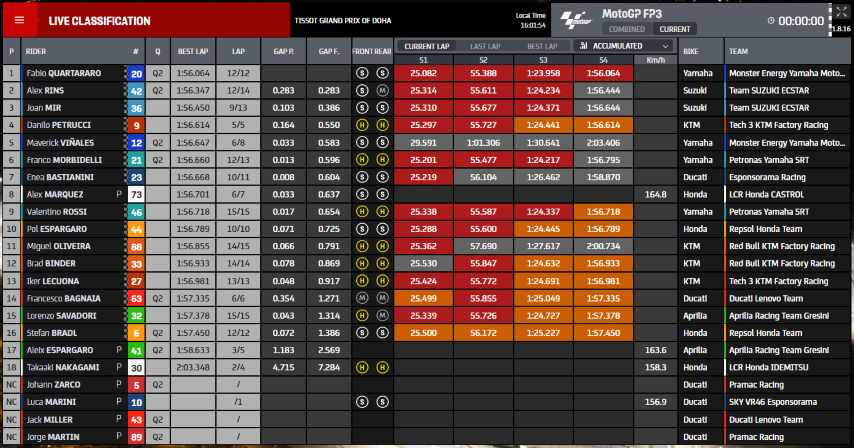Toggle fullscreen mode icon
The width and height of the screenshot is (854, 448).
pyautogui.click(x=841, y=12)
